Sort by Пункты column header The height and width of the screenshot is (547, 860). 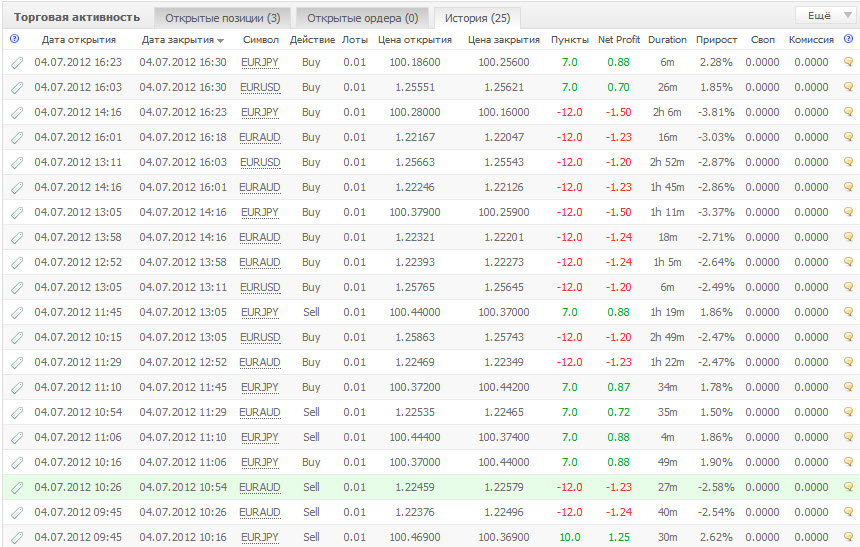click(570, 40)
